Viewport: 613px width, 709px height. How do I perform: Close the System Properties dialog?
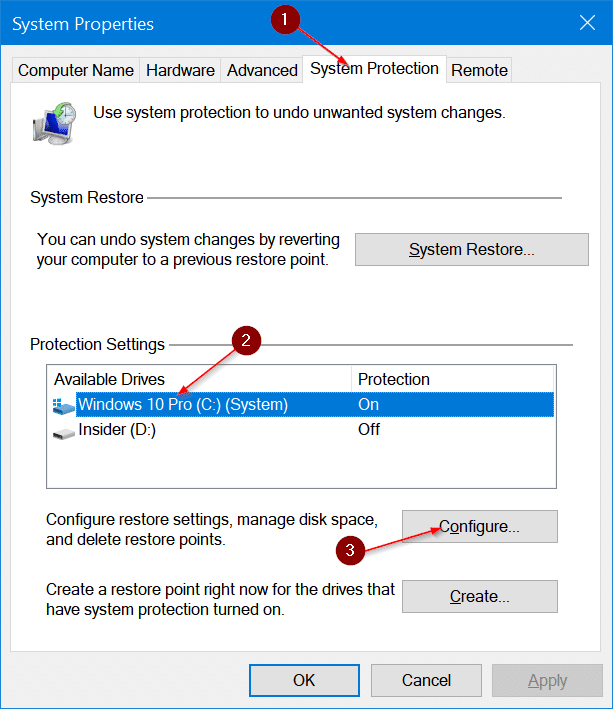pyautogui.click(x=587, y=22)
